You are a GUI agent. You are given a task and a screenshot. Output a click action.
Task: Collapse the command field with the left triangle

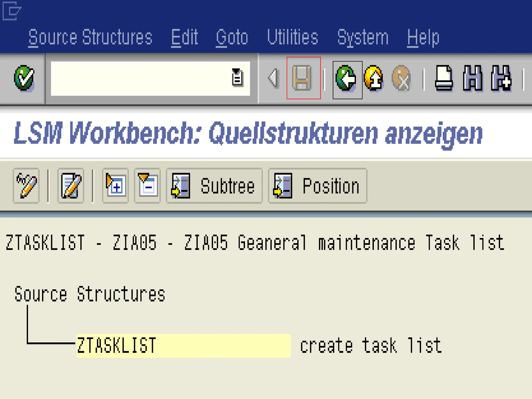click(273, 78)
